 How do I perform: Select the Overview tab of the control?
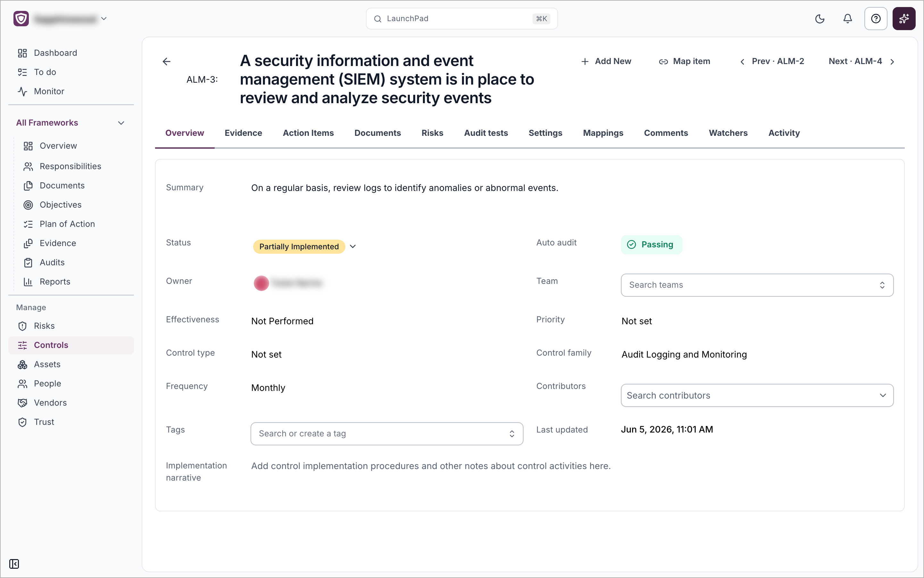point(185,133)
